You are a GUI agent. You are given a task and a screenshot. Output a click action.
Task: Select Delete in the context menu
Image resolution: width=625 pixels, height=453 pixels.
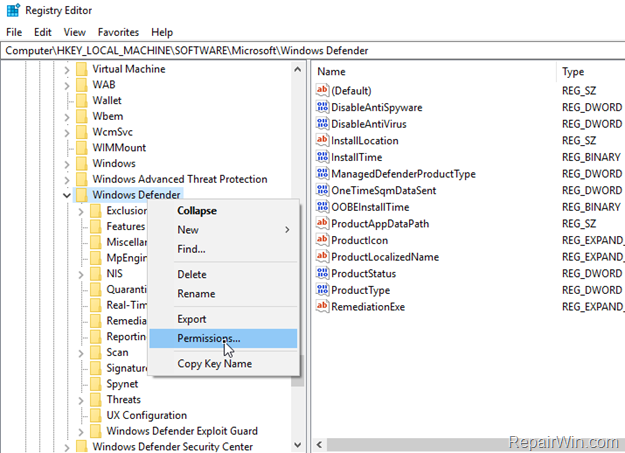pyautogui.click(x=223, y=274)
